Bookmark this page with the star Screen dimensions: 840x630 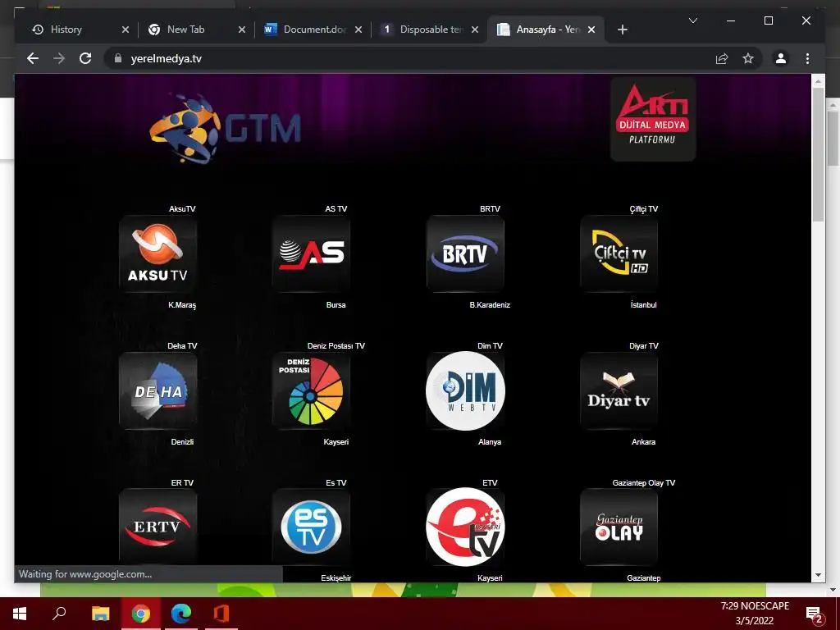coord(748,58)
